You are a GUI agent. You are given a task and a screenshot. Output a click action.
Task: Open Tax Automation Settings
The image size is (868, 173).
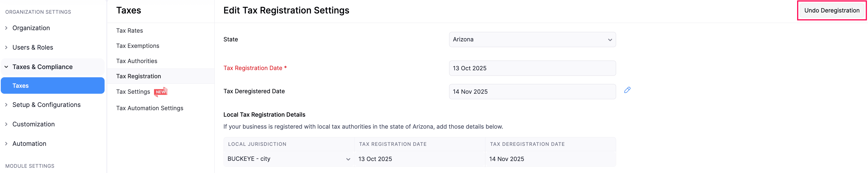click(x=150, y=108)
